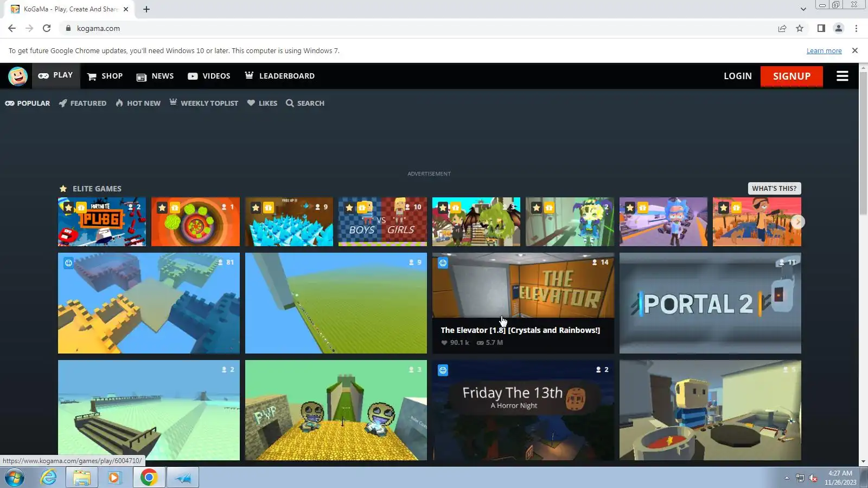Click the volume icon in the system tray
Image resolution: width=868 pixels, height=488 pixels.
pyautogui.click(x=813, y=478)
